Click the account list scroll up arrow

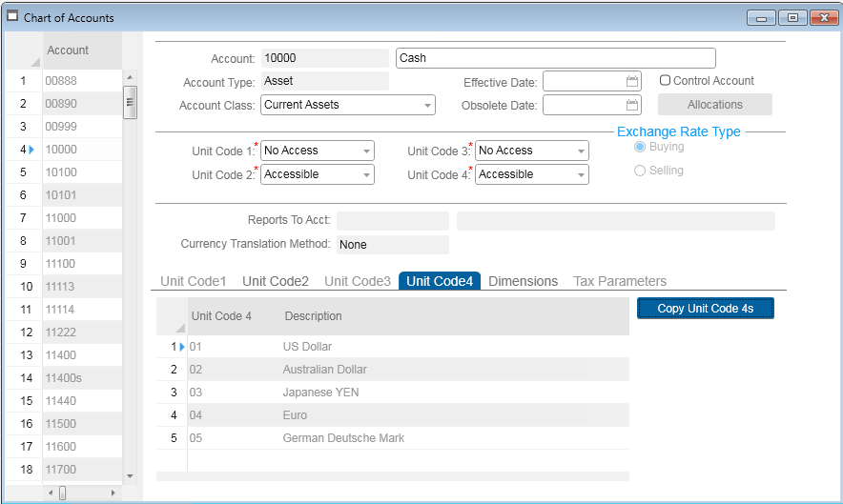coord(130,77)
